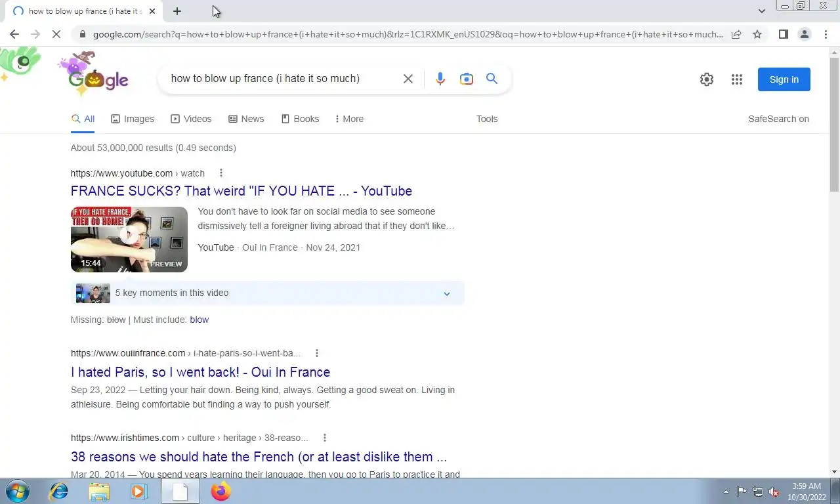Image resolution: width=840 pixels, height=504 pixels.
Task: Select the All results tab
Action: [83, 119]
